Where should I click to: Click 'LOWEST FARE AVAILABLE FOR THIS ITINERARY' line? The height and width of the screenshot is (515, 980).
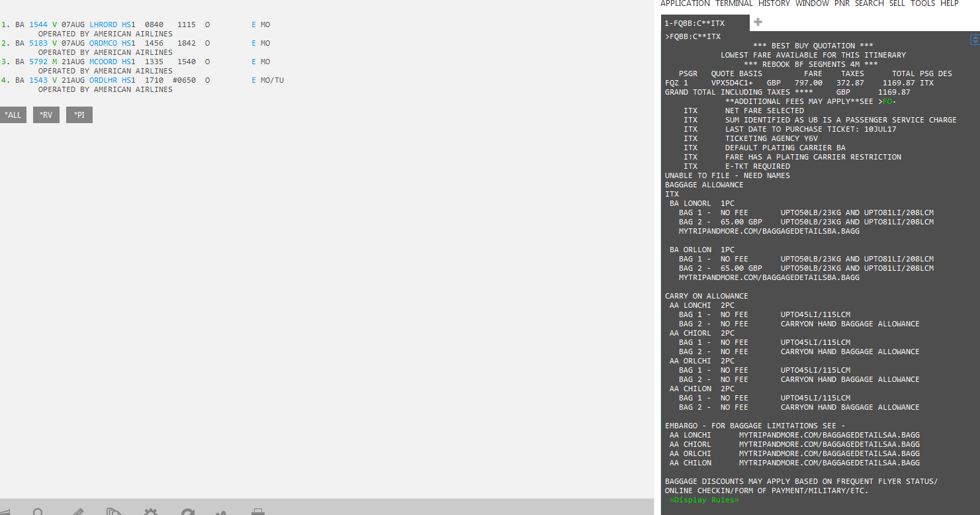(813, 56)
